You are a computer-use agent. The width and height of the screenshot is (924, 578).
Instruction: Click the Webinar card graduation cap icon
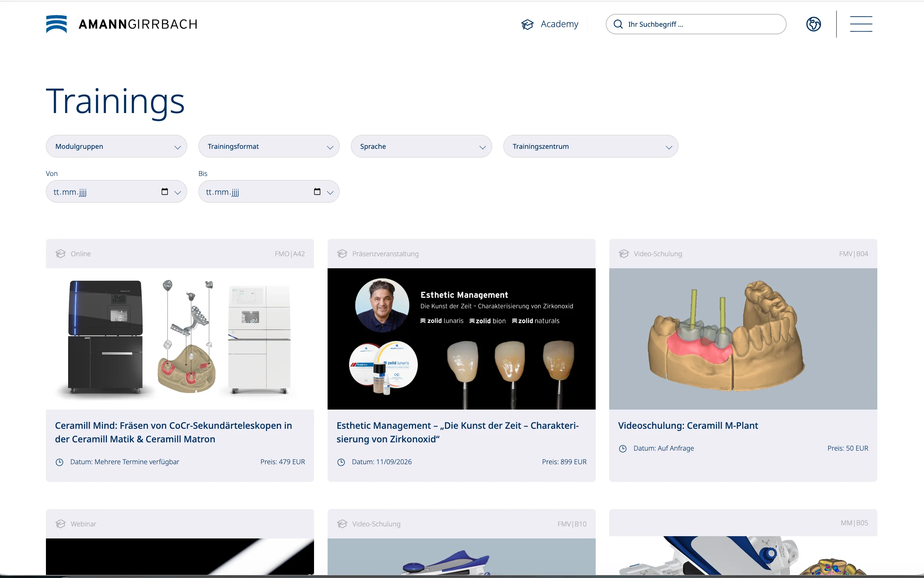(60, 524)
